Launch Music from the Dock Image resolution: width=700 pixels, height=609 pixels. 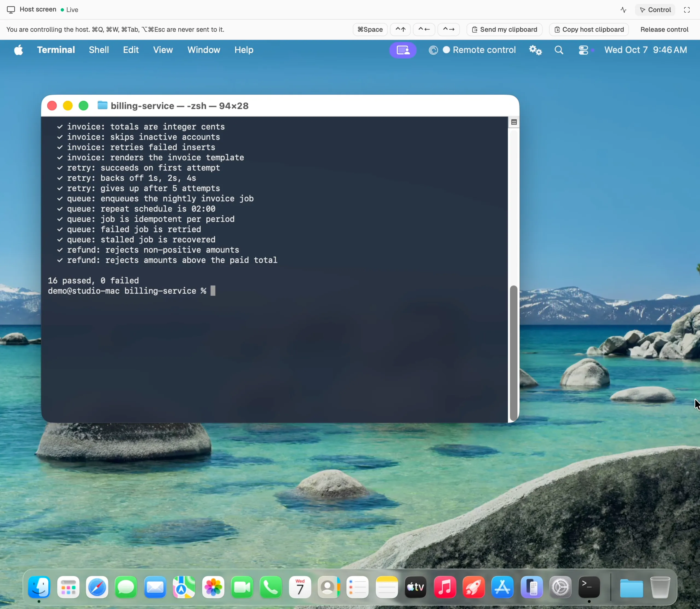pyautogui.click(x=445, y=587)
